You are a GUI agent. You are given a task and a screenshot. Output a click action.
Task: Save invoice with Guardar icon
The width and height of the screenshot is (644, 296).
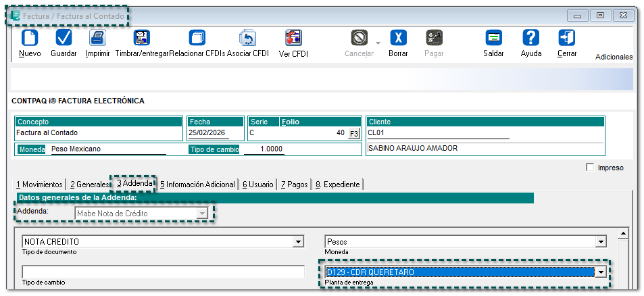[x=64, y=38]
